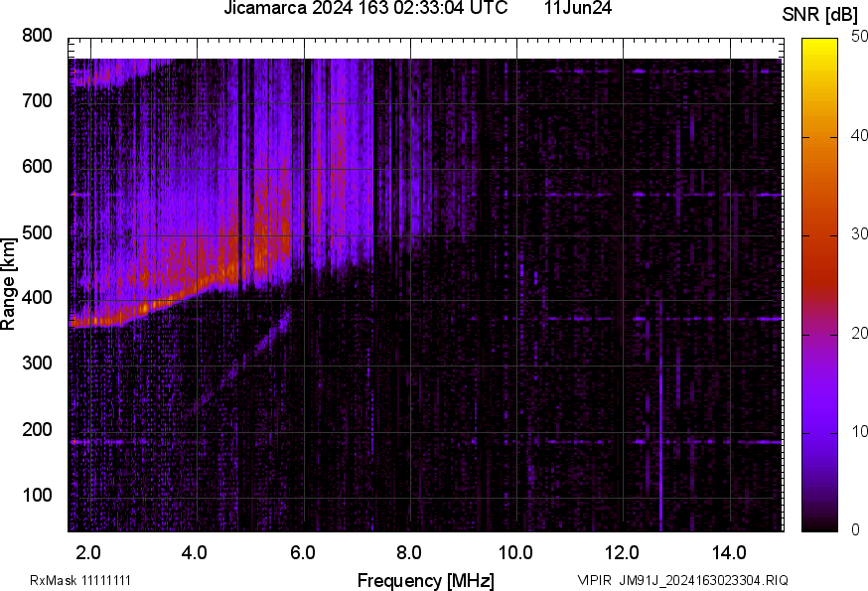Click the 'Frequency [MHz]' axis label
This screenshot has width=868, height=591.
[x=426, y=580]
